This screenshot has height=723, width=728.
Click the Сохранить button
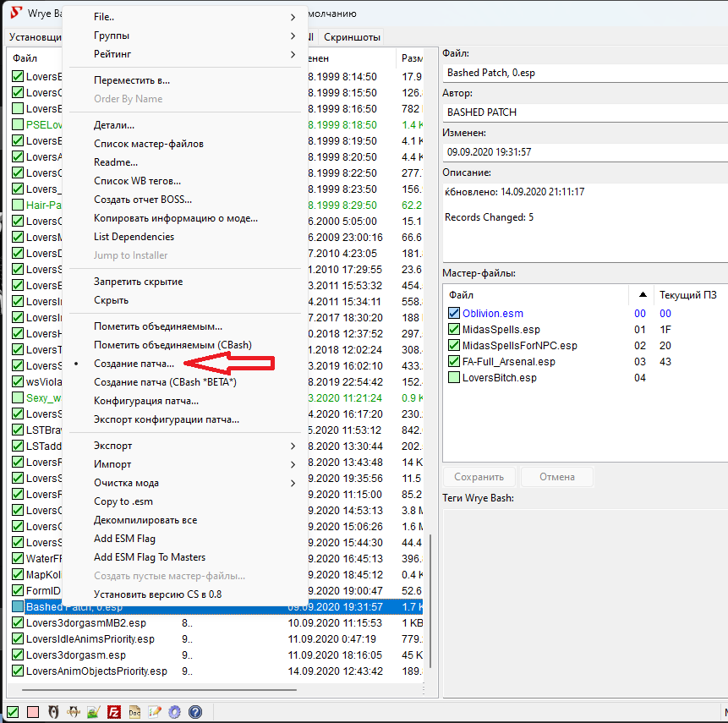[x=479, y=477]
